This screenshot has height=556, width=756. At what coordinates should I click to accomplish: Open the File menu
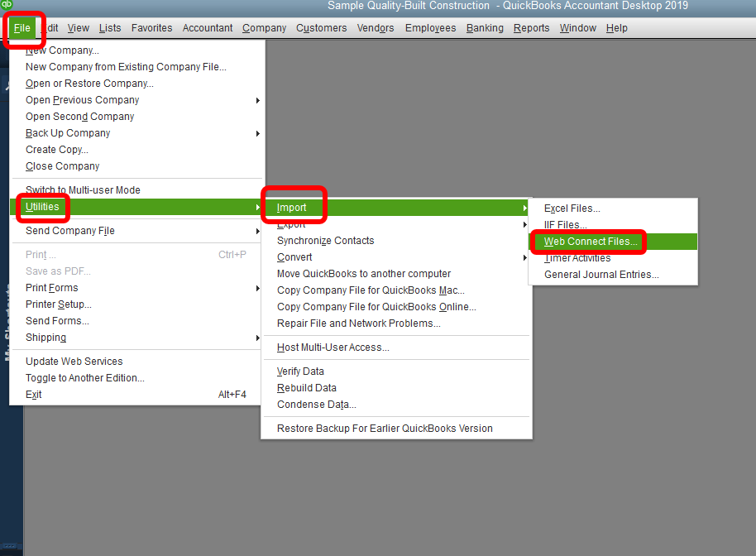pyautogui.click(x=22, y=28)
